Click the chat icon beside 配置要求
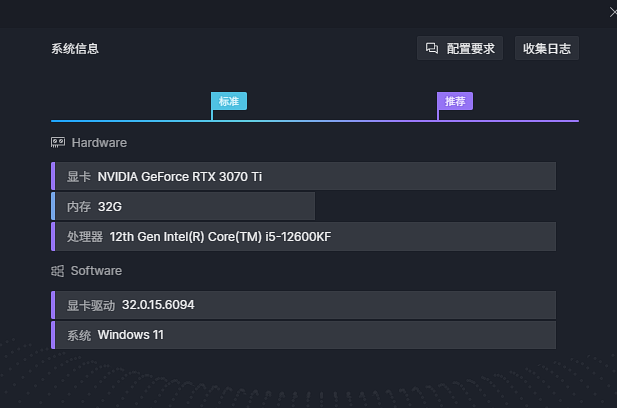The image size is (617, 408). point(432,48)
